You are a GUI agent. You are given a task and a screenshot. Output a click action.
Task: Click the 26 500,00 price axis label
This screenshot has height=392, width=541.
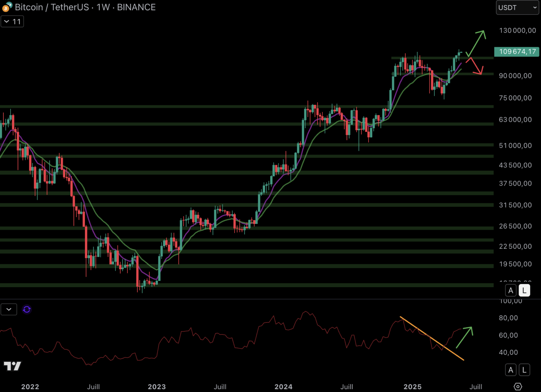(x=515, y=226)
